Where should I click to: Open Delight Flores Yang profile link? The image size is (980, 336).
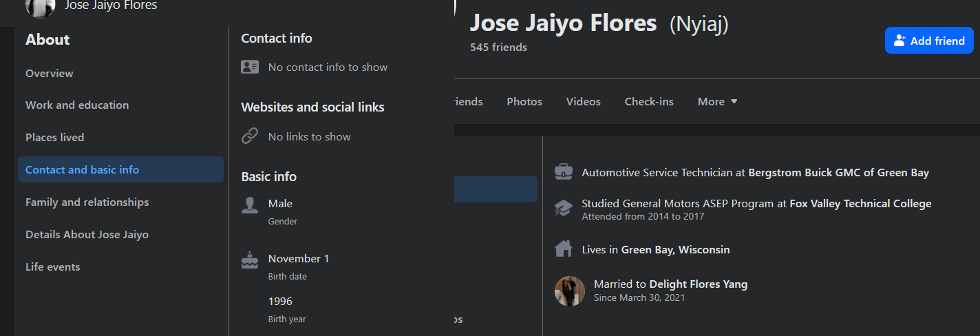(x=699, y=284)
